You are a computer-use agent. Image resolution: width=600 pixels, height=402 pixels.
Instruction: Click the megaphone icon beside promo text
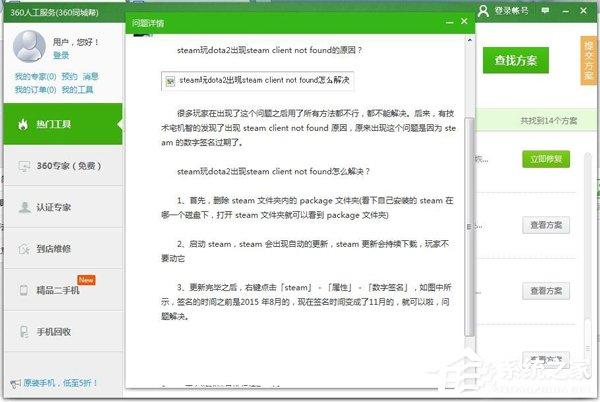tap(15, 383)
